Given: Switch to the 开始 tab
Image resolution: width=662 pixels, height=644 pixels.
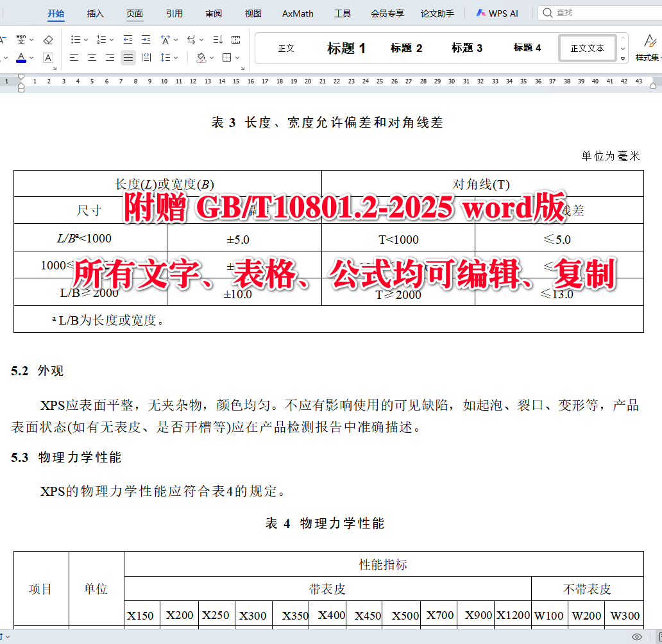Looking at the screenshot, I should tap(55, 13).
